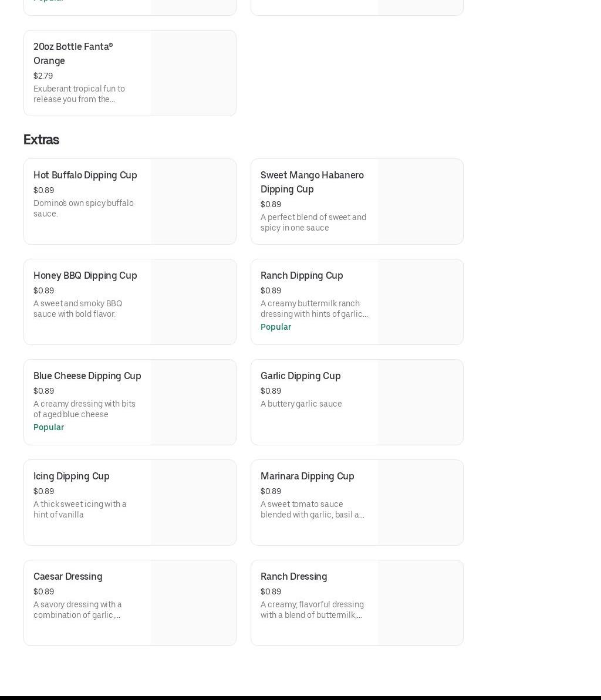The width and height of the screenshot is (601, 700).
Task: Click the Extras section heading
Action: [x=41, y=140]
